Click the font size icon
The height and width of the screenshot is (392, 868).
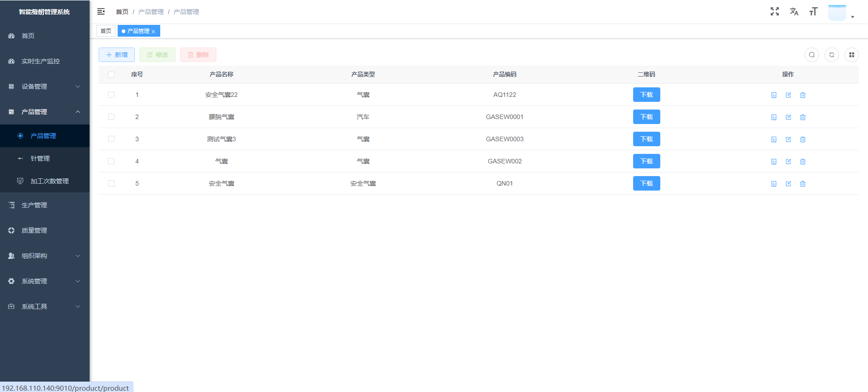click(x=813, y=12)
